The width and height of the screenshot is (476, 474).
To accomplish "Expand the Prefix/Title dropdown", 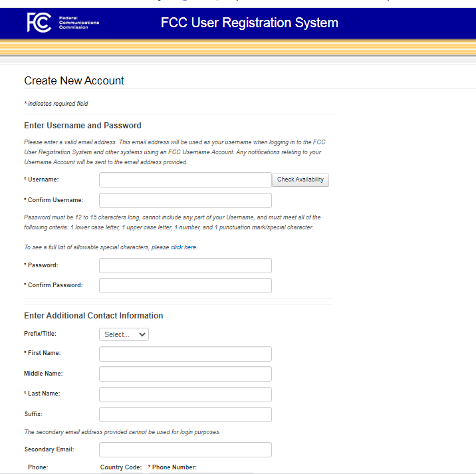I will click(x=124, y=334).
